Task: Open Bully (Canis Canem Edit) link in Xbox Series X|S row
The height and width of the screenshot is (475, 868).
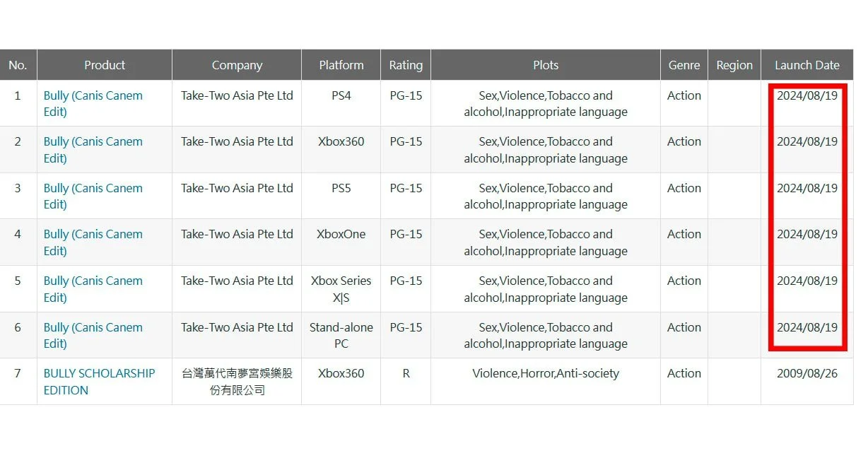Action: click(93, 289)
